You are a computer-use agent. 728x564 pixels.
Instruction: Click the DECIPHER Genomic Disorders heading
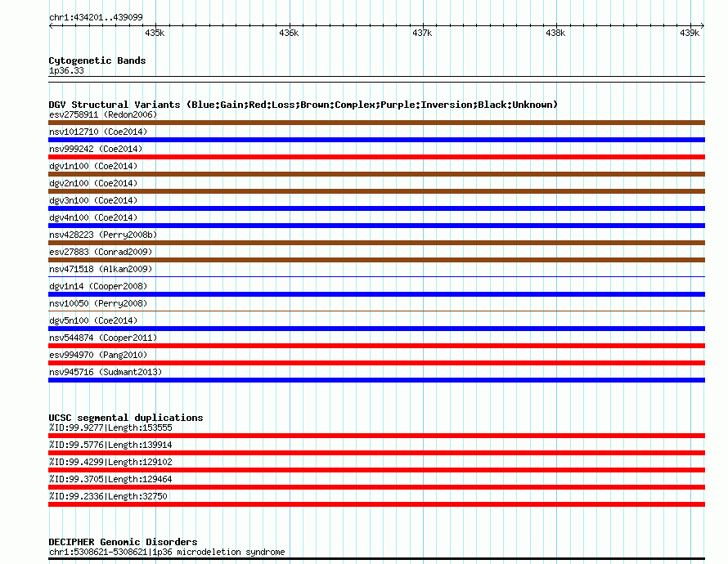coord(123,542)
